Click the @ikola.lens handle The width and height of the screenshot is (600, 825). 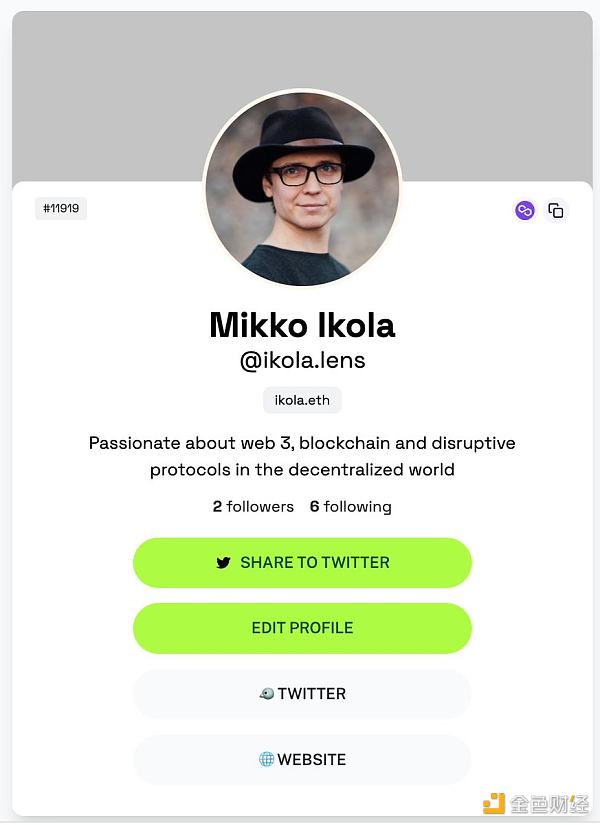click(302, 361)
